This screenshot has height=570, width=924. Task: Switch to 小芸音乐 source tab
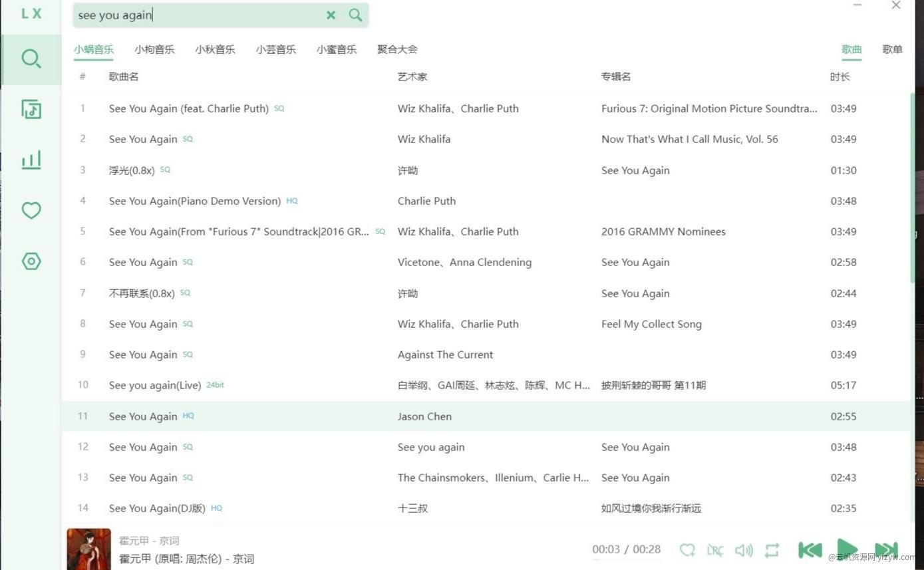point(275,49)
